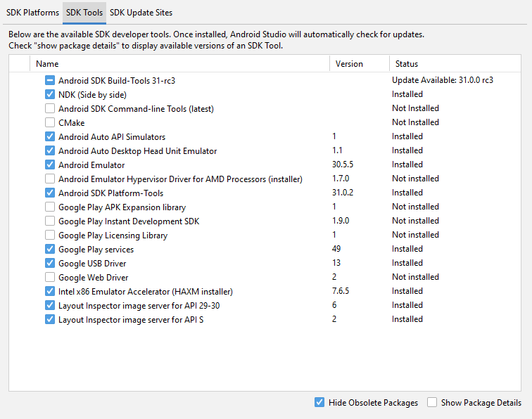Click 'Installed' status of NDK (Side by side)
Viewport: 532px width, 419px height.
407,94
